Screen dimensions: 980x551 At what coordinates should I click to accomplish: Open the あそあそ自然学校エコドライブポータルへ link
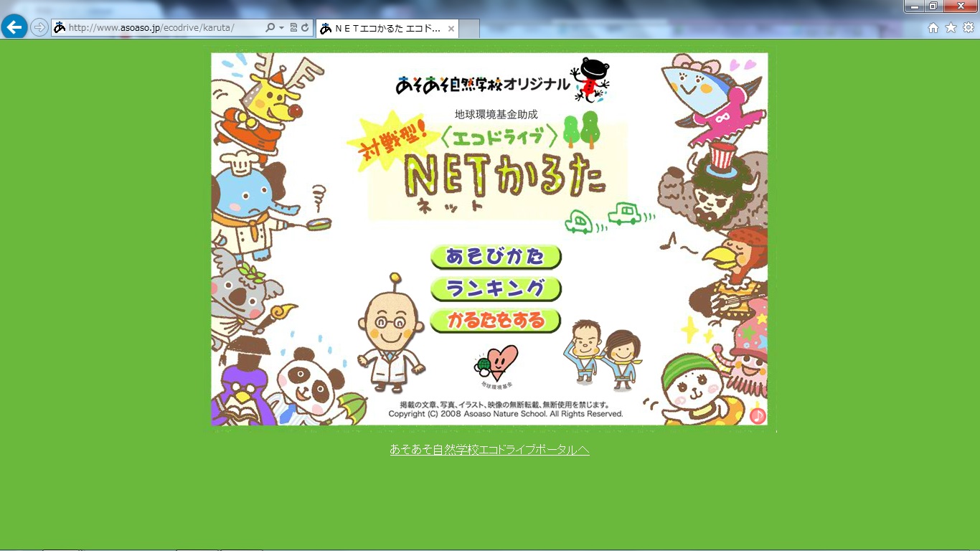point(489,450)
